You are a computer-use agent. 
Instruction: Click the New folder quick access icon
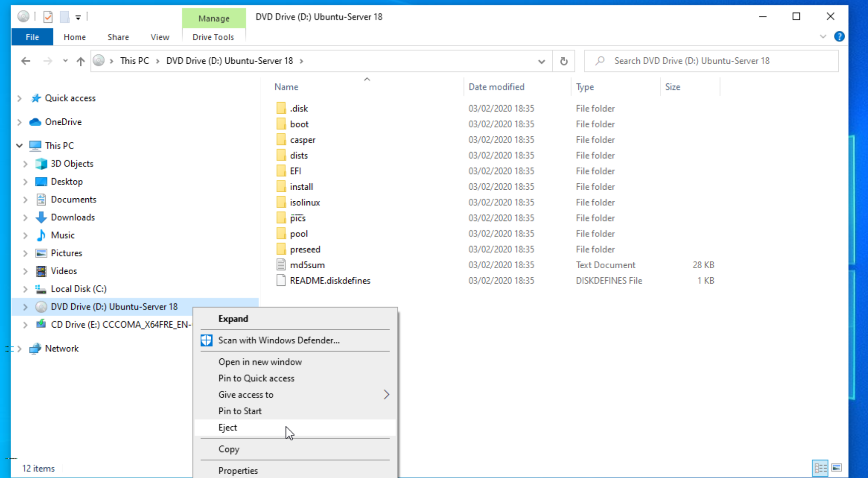point(64,17)
